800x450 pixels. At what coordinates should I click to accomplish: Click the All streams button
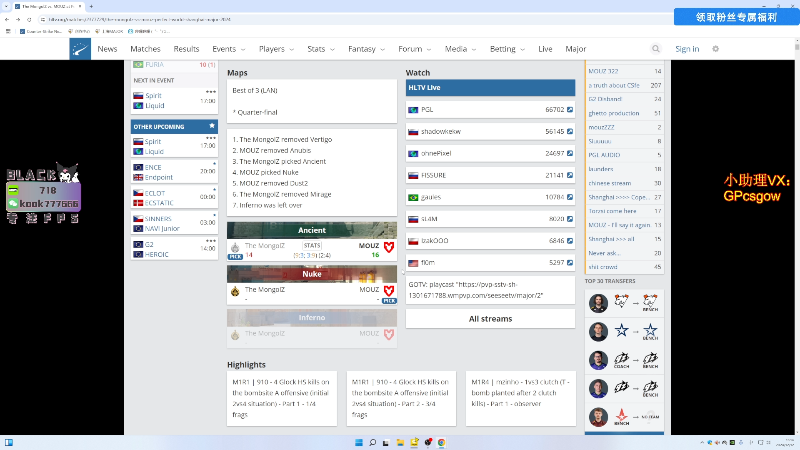(x=490, y=319)
